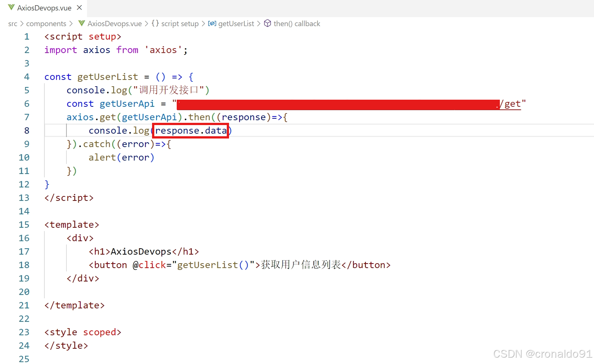Click 'response' parameter on line 7
The width and height of the screenshot is (594, 364).
pos(244,117)
